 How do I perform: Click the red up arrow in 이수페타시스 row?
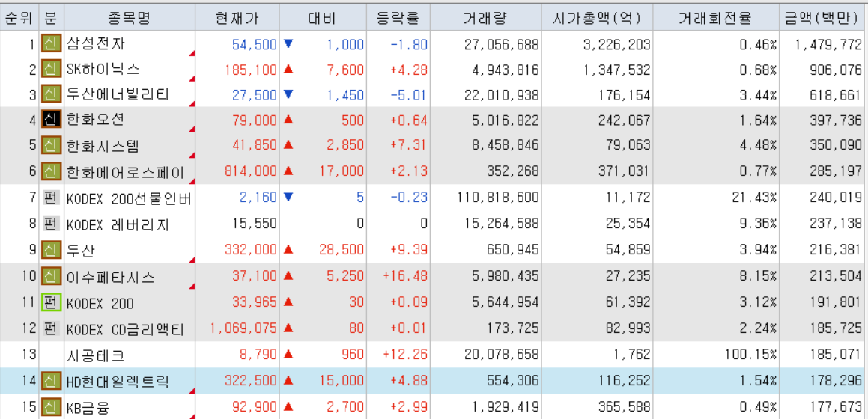click(x=288, y=276)
